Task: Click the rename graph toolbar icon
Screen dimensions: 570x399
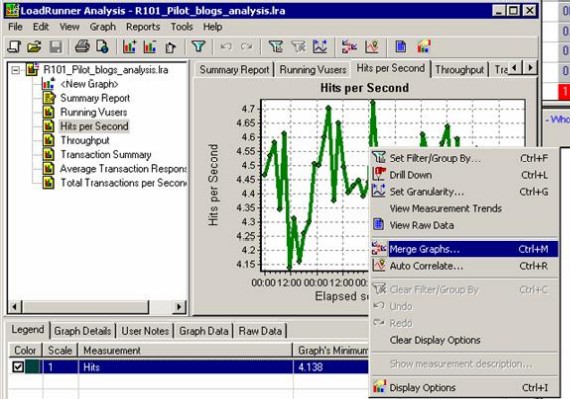Action: pyautogui.click(x=170, y=47)
